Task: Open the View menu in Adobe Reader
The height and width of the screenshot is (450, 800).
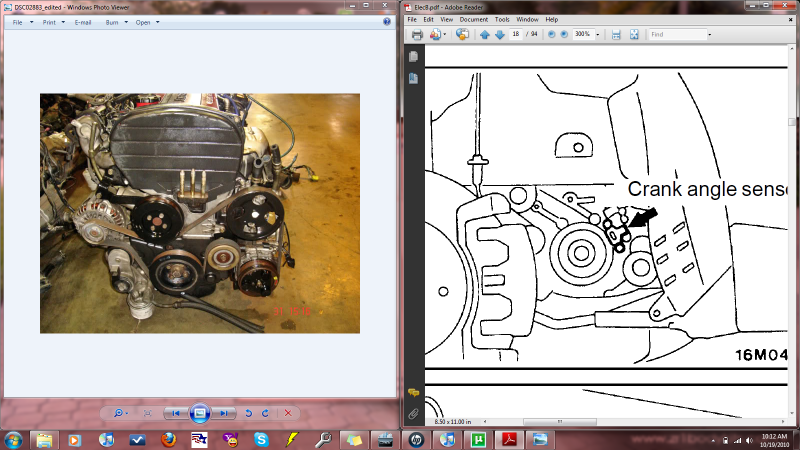Action: pos(446,19)
